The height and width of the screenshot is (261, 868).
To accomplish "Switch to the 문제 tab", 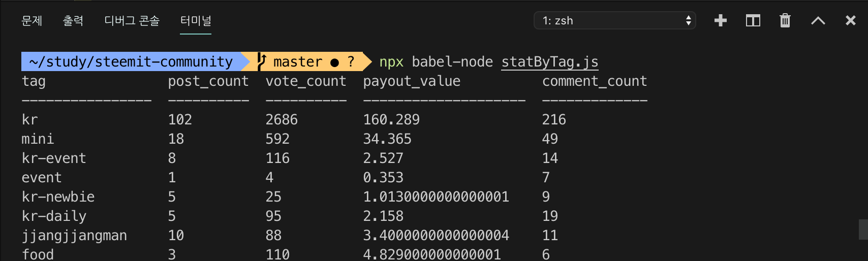I will click(x=32, y=21).
